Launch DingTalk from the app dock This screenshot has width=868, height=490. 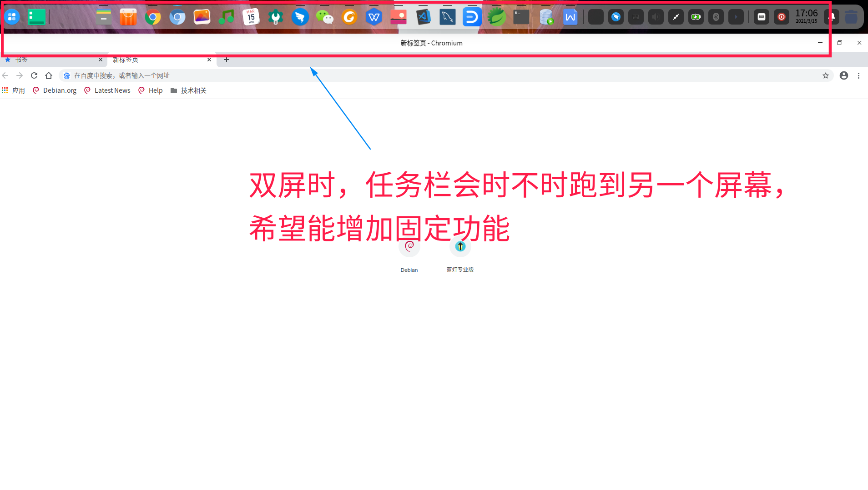(300, 17)
